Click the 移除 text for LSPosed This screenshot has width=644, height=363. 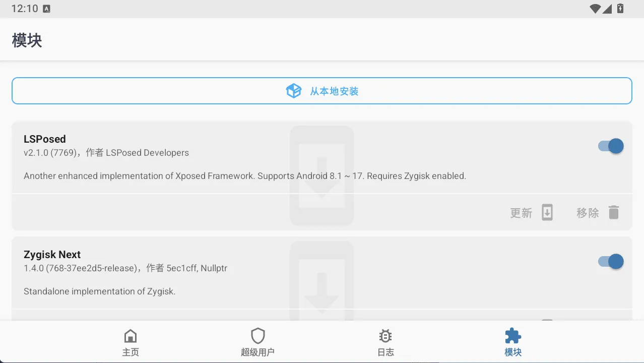point(588,213)
